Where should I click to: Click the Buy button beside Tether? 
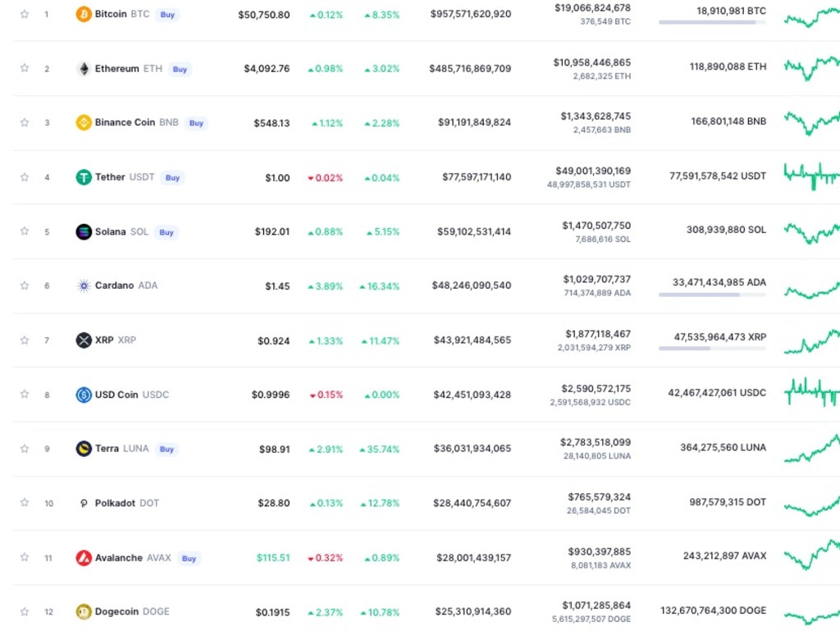click(x=172, y=178)
